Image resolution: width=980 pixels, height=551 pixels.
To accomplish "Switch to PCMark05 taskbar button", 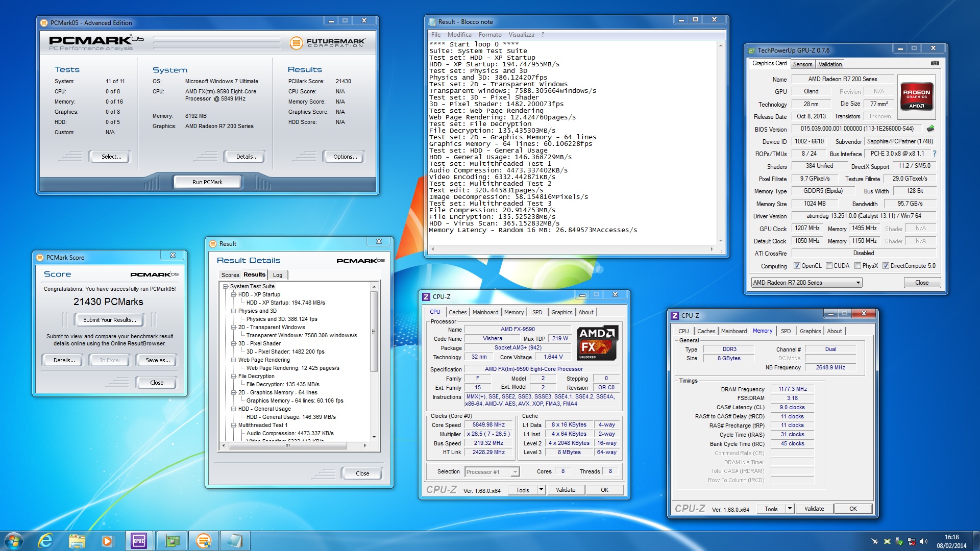I will [x=203, y=540].
